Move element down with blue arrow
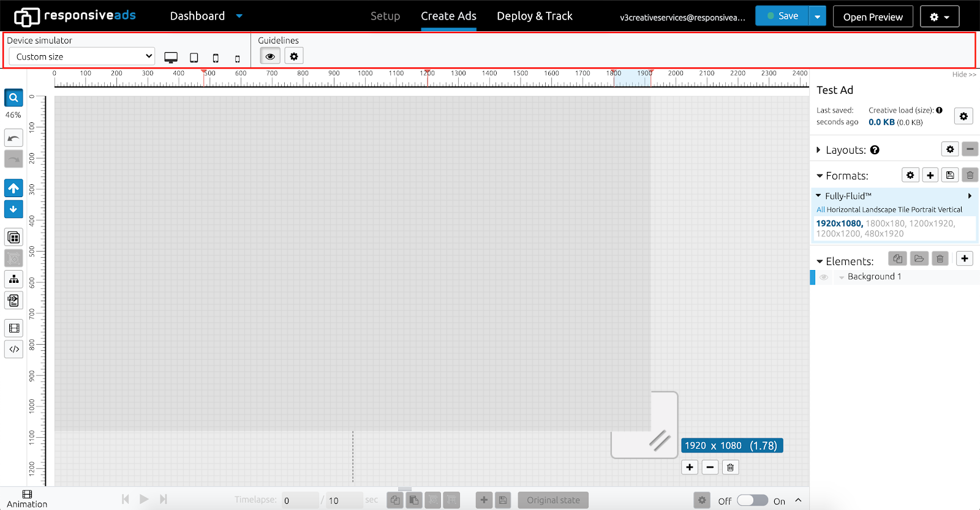Viewport: 980px width, 510px height. click(13, 209)
